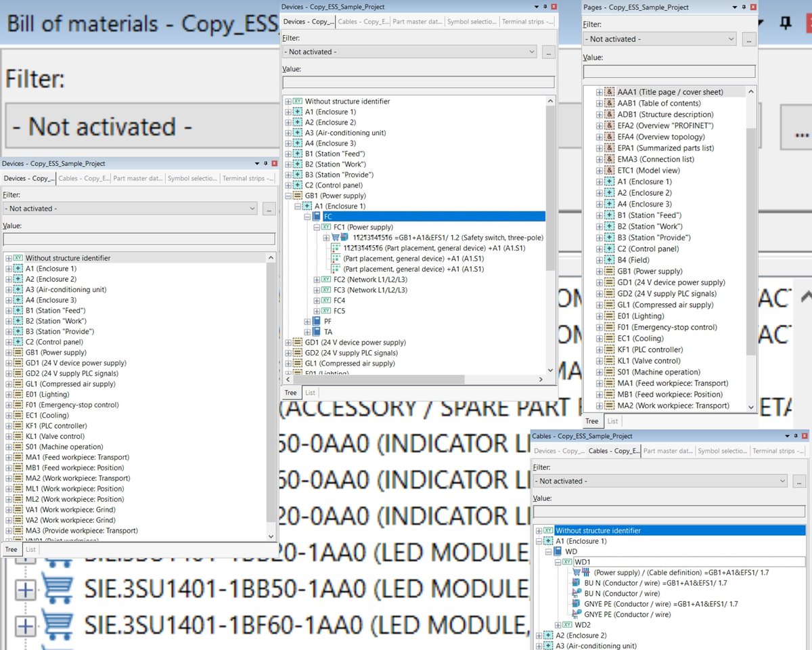This screenshot has width=812, height=650.
Task: Click the Cable definition icon under WD1
Action: [582, 573]
